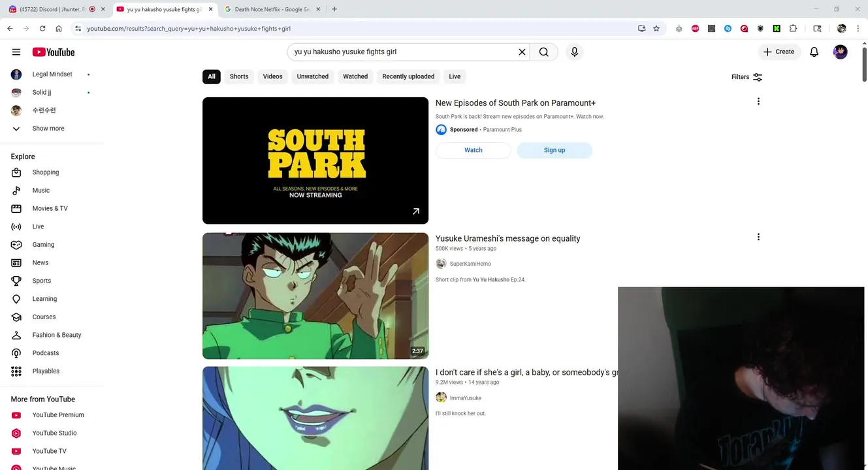This screenshot has height=470, width=868.
Task: Open the search Filters panel
Action: pos(747,77)
